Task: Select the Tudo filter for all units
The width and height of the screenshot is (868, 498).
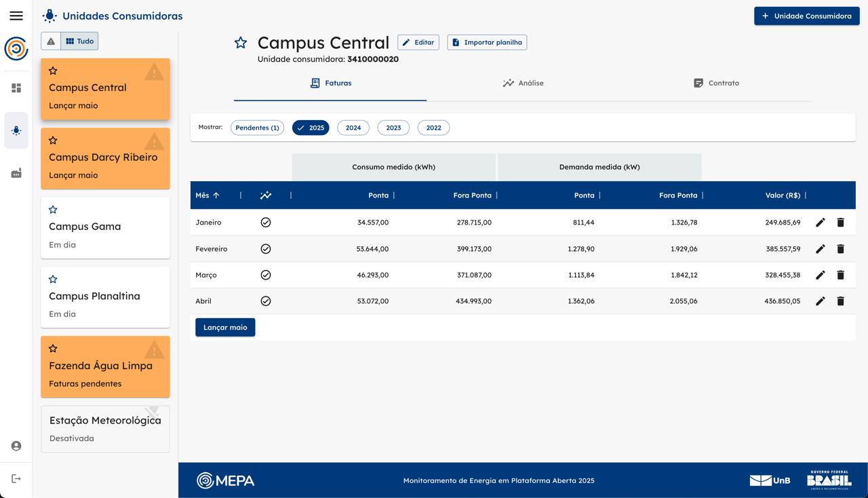Action: (79, 41)
